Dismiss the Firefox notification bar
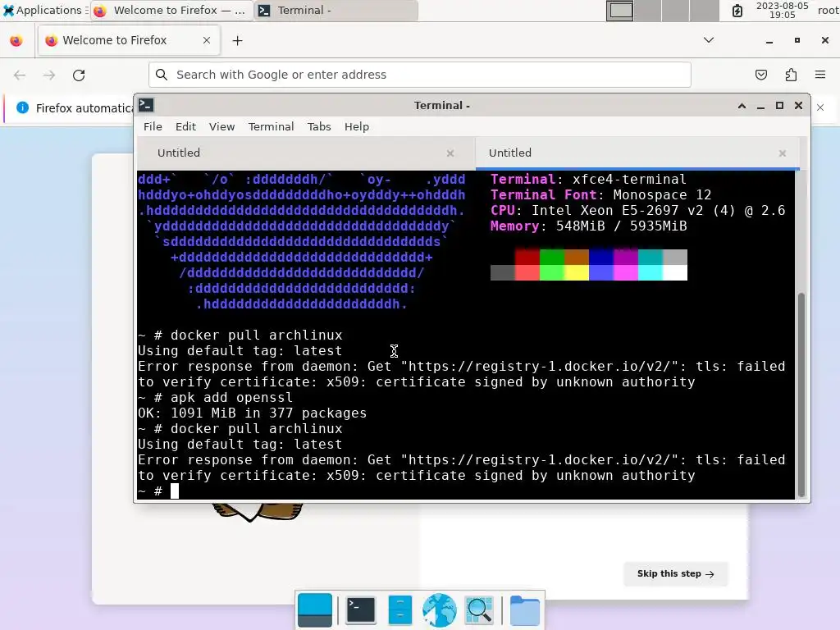Viewport: 840px width, 630px height. (820, 107)
